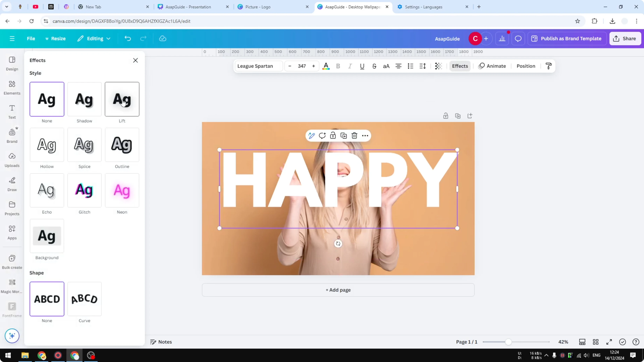This screenshot has width=644, height=362.
Task: Click the Share button
Action: click(x=625, y=38)
